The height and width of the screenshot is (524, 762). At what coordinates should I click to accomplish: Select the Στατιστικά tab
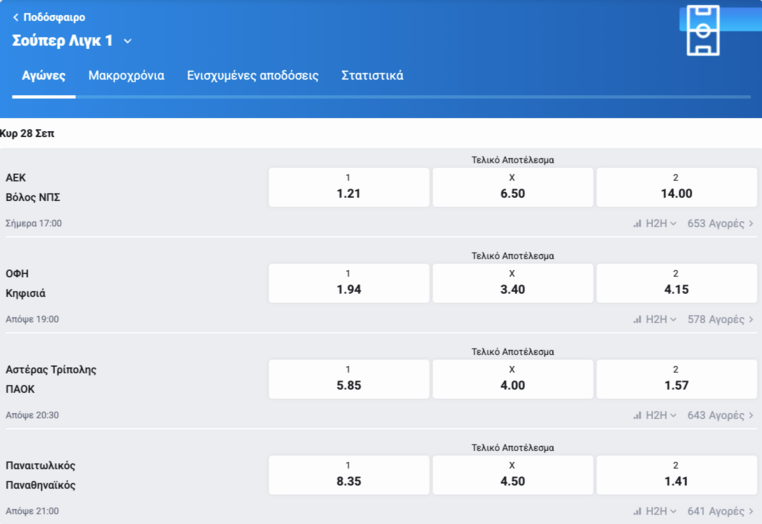click(x=372, y=75)
